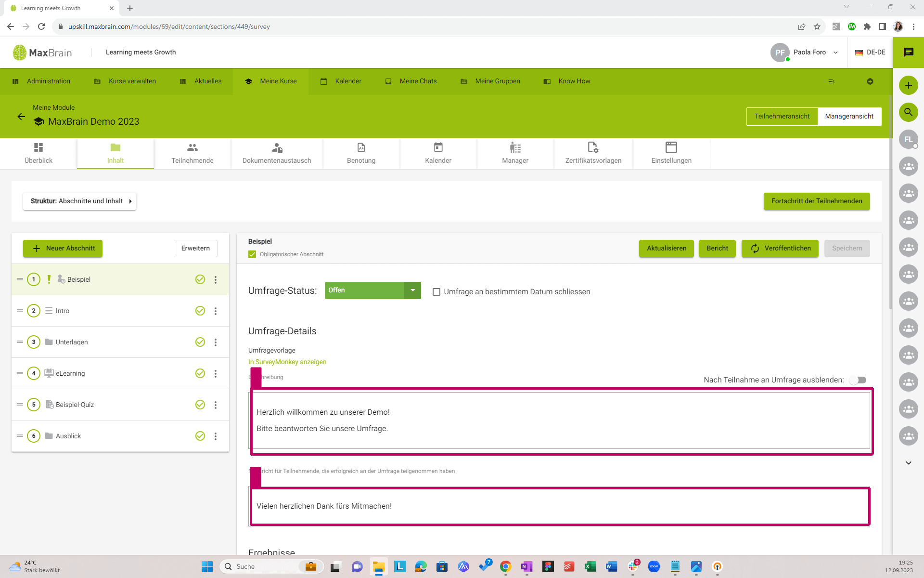The image size is (924, 578).
Task: Expand right sidebar with down chevron
Action: point(908,463)
